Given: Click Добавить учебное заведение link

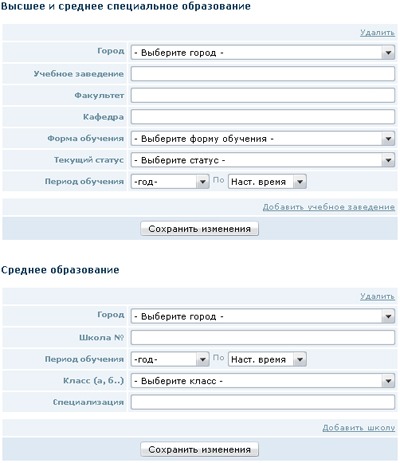Looking at the screenshot, I should [329, 207].
